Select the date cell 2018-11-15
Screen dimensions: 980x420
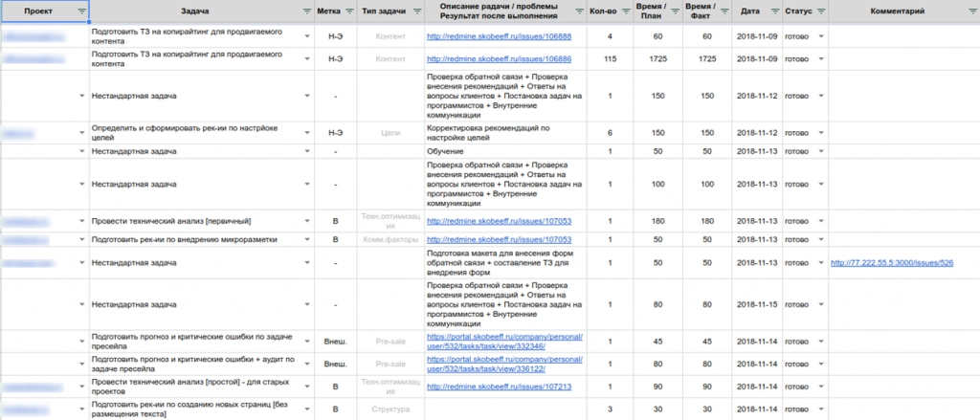tap(757, 304)
